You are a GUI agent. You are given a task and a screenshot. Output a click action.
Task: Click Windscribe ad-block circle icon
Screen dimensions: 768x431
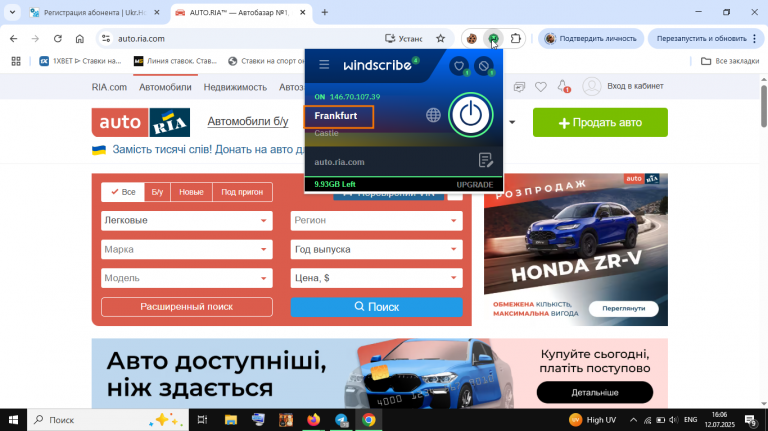pyautogui.click(x=484, y=66)
